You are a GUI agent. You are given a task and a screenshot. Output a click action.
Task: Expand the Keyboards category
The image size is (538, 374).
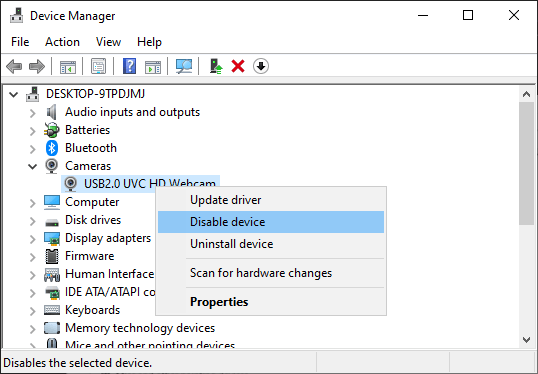tap(33, 311)
